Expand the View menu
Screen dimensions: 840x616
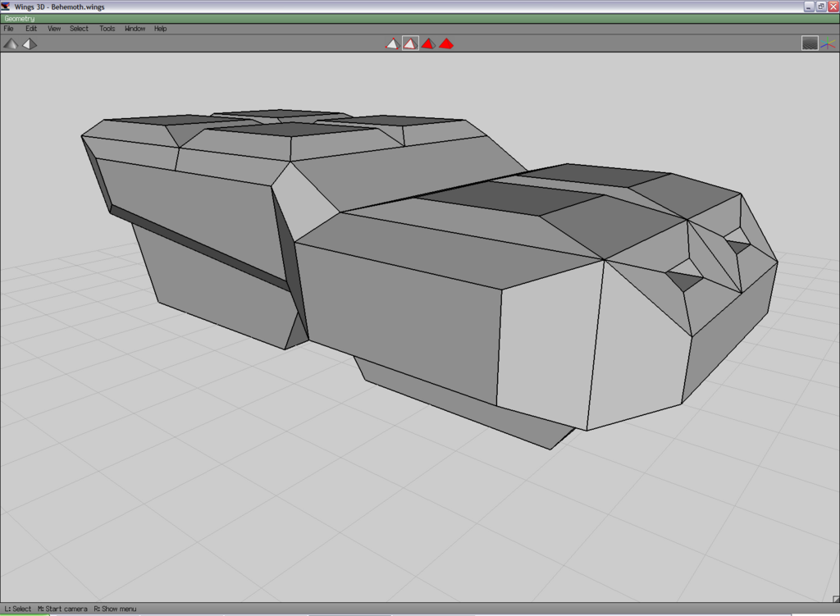click(x=54, y=29)
